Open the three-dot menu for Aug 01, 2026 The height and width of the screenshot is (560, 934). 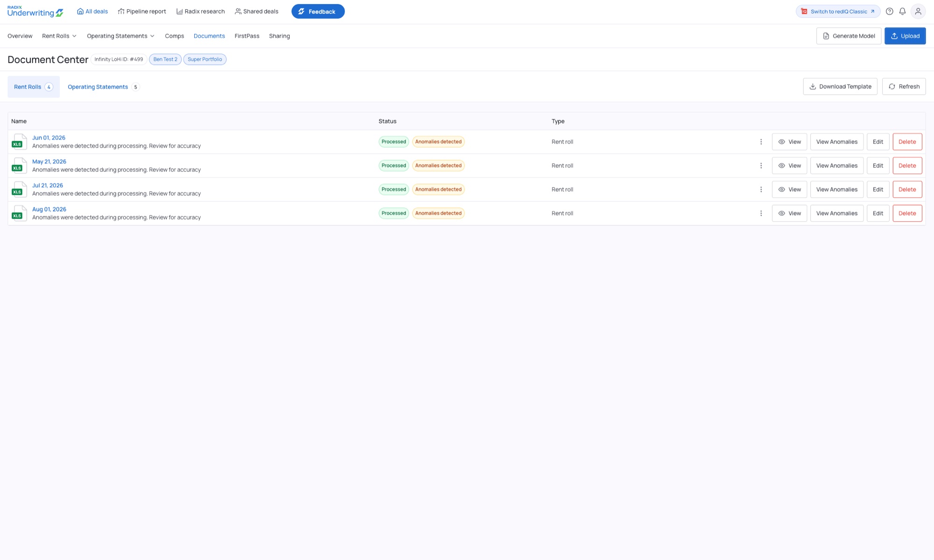(x=761, y=213)
